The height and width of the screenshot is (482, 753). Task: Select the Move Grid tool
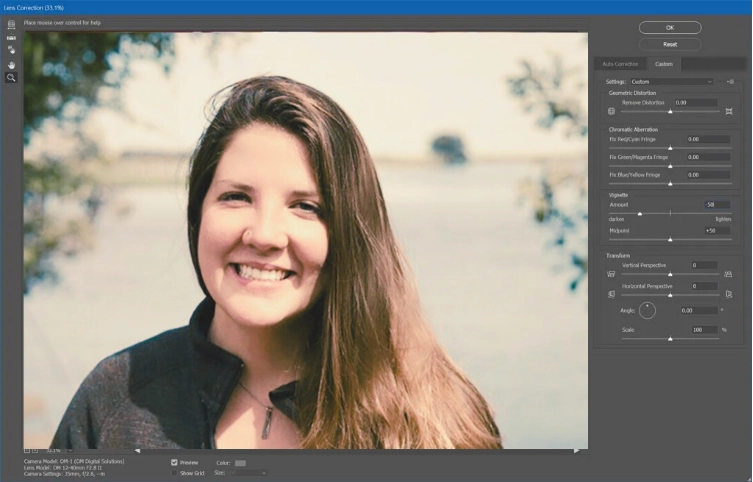tap(11, 49)
